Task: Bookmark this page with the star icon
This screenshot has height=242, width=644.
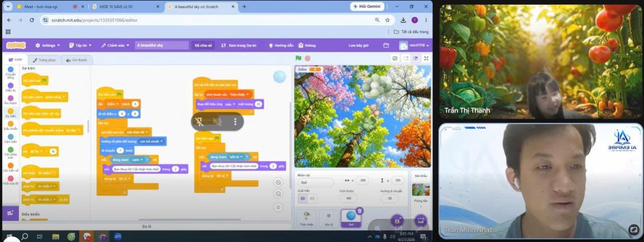Action: pyautogui.click(x=388, y=20)
